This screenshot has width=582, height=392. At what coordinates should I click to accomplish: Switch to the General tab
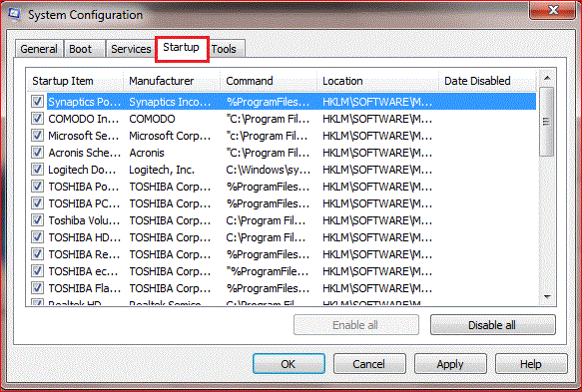tap(39, 49)
